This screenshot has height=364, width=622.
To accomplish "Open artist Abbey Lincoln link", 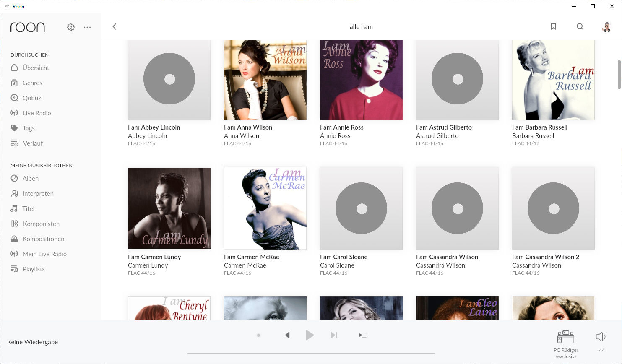I will [x=147, y=136].
